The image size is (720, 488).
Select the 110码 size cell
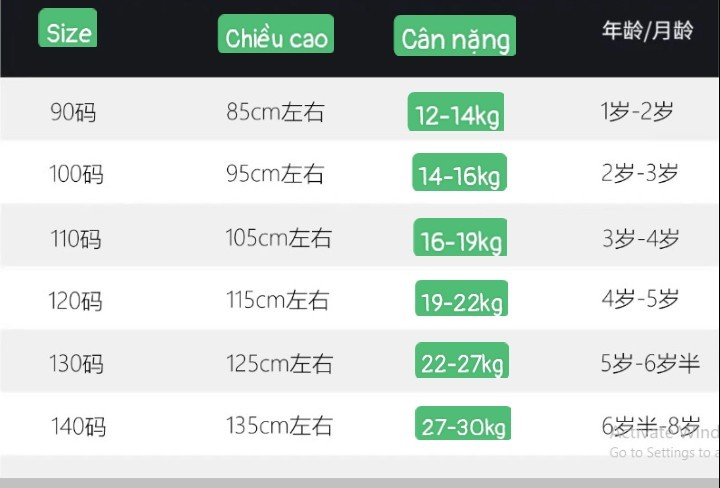coord(76,239)
